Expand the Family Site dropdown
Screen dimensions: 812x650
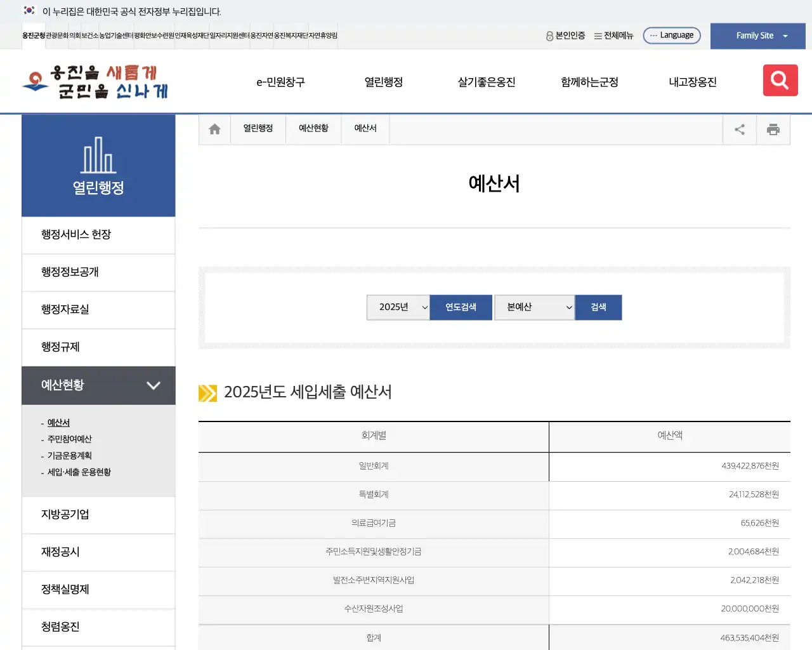click(757, 36)
